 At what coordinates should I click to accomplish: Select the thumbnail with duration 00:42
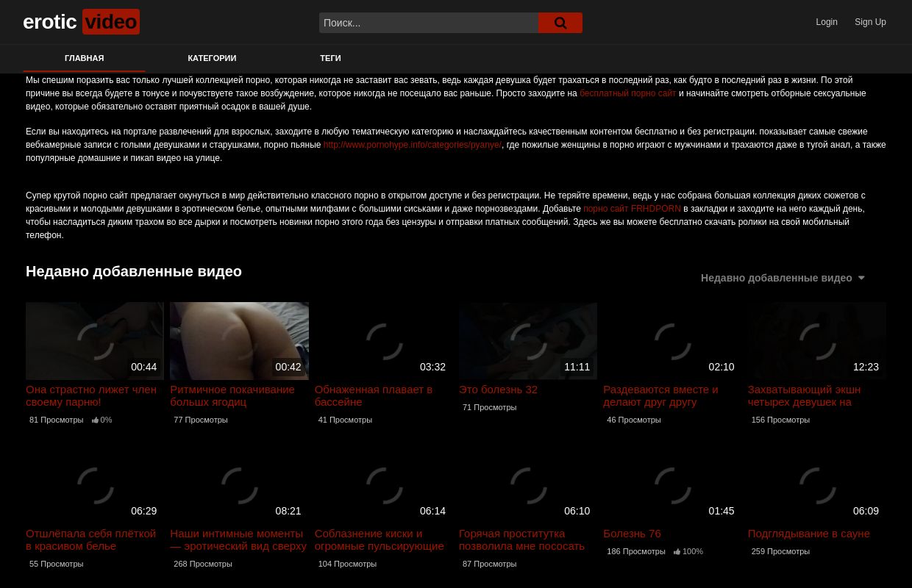click(239, 341)
